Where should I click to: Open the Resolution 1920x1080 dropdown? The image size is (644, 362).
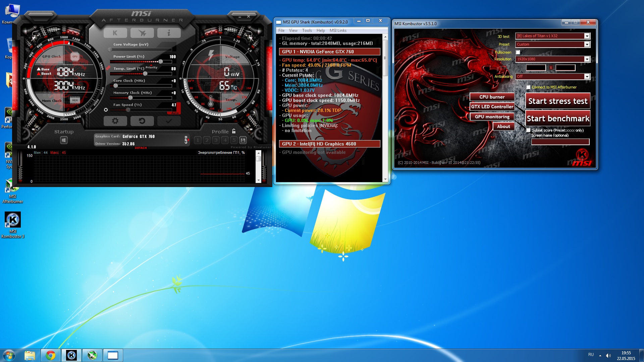point(587,59)
